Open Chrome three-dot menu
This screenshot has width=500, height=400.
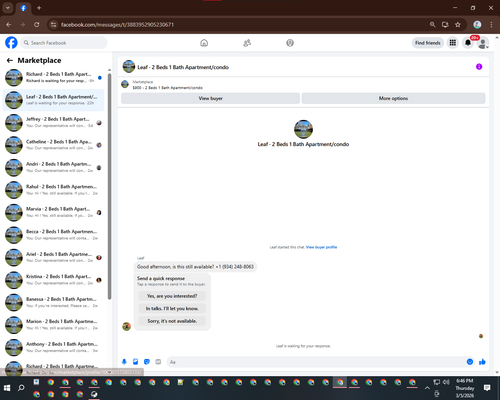[491, 25]
